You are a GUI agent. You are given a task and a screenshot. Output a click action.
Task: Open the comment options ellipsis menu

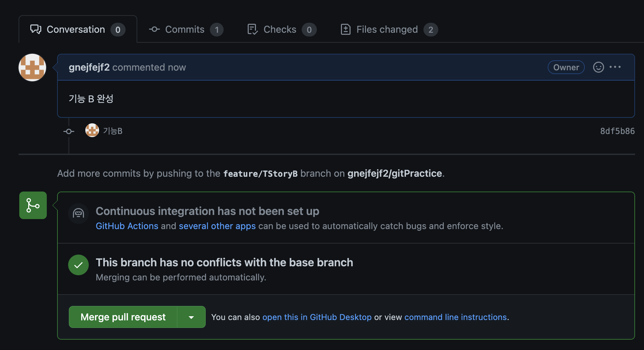(x=615, y=67)
